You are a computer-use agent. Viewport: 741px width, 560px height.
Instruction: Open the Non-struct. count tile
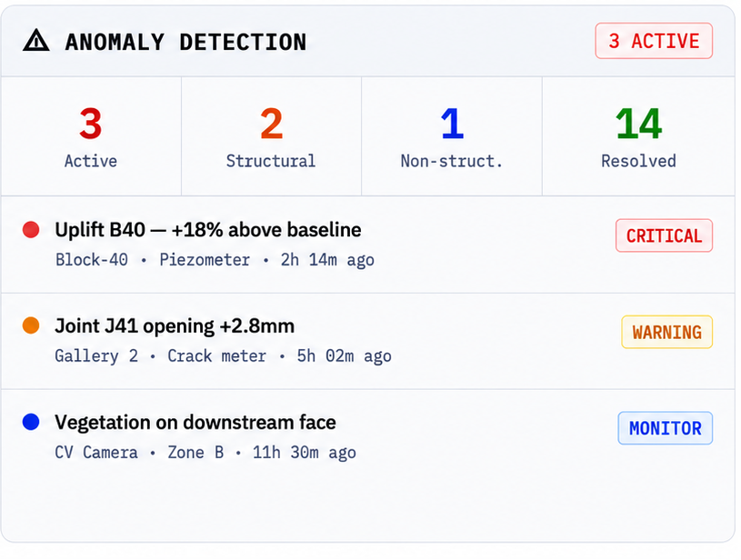(x=452, y=136)
